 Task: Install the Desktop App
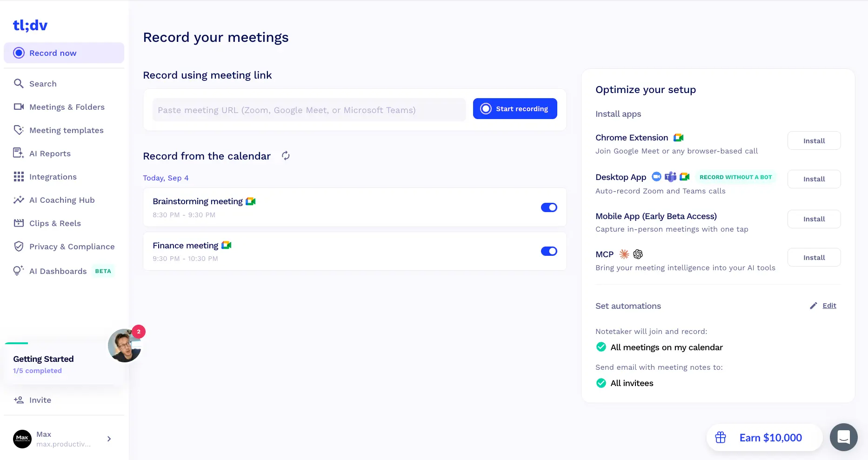pyautogui.click(x=814, y=179)
